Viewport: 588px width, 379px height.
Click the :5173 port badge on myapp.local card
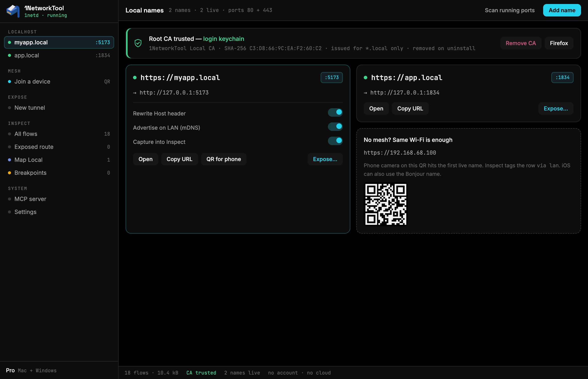tap(332, 78)
